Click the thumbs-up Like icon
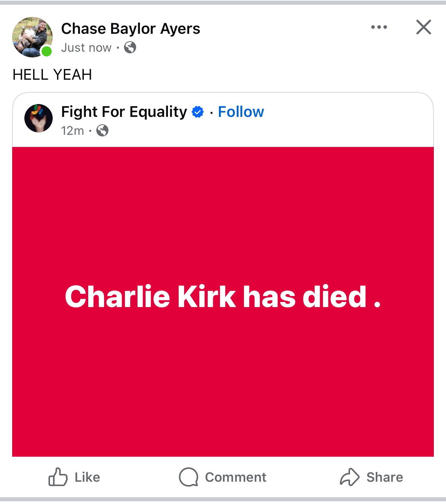Viewport: 446px width, 504px height. 58,477
